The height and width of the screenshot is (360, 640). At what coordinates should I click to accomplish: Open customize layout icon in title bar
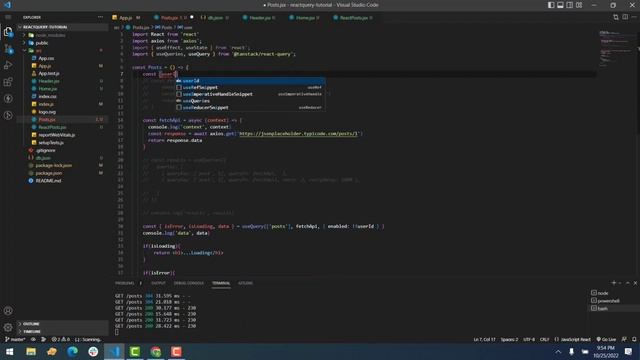(579, 5)
